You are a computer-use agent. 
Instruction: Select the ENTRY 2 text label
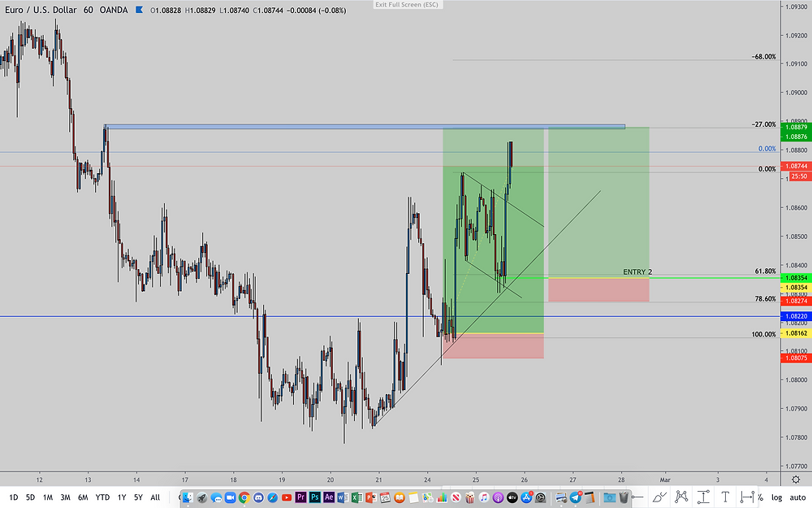coord(637,271)
